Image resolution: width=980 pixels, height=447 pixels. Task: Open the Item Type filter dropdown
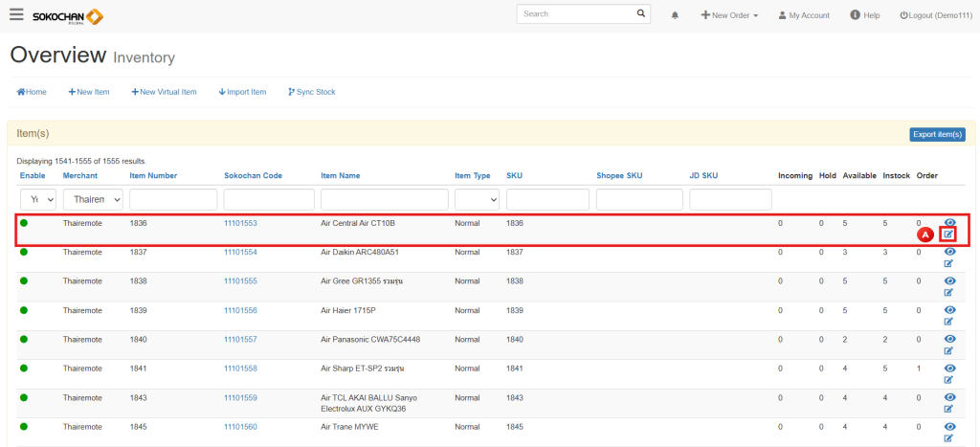pos(477,199)
